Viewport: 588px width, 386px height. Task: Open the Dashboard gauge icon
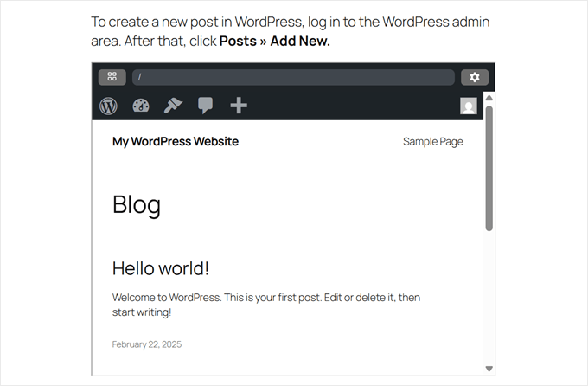click(141, 106)
